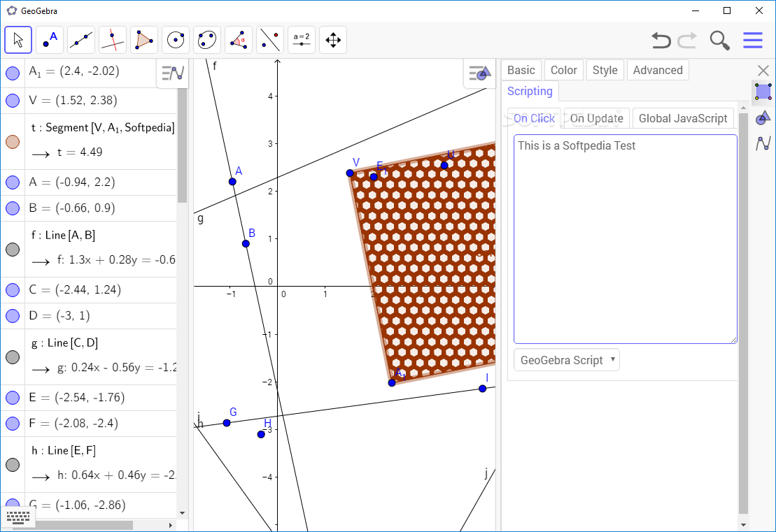
Task: Toggle visibility of point A
Action: 13,182
